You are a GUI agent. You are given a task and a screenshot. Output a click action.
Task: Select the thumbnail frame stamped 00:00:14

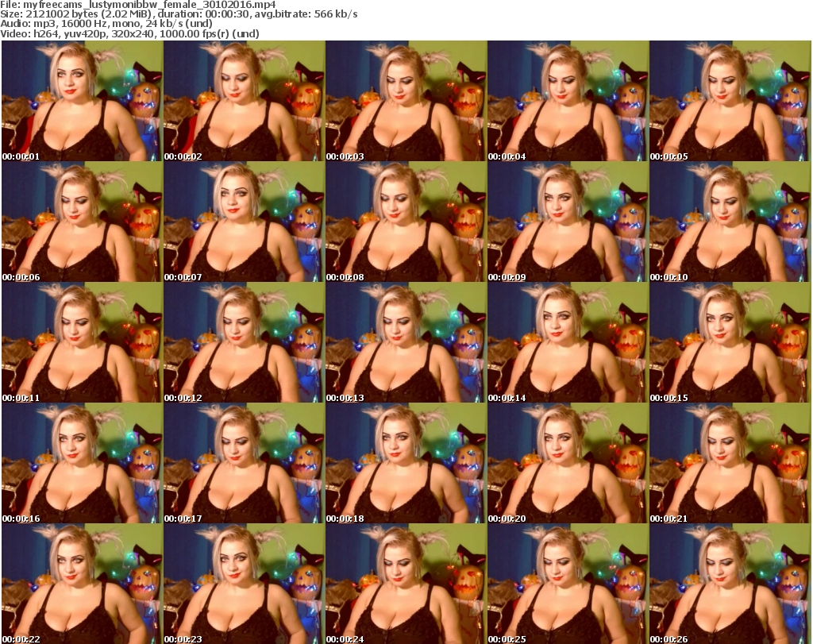pos(568,343)
